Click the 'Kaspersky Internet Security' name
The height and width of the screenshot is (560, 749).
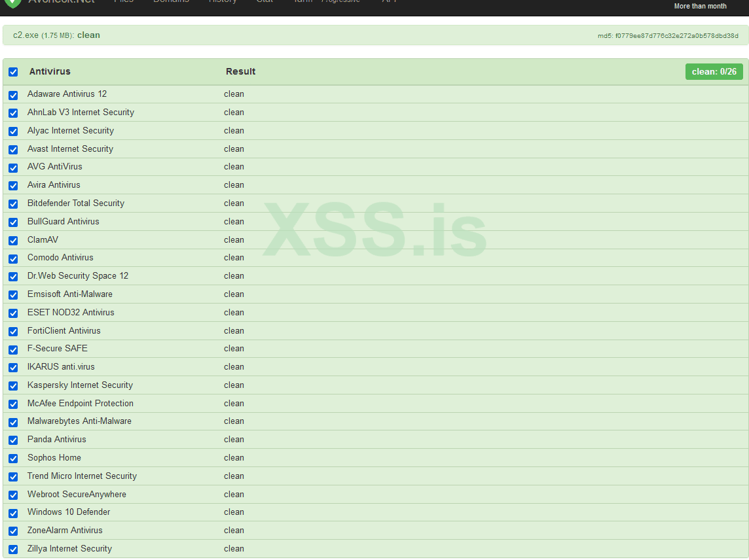click(80, 385)
